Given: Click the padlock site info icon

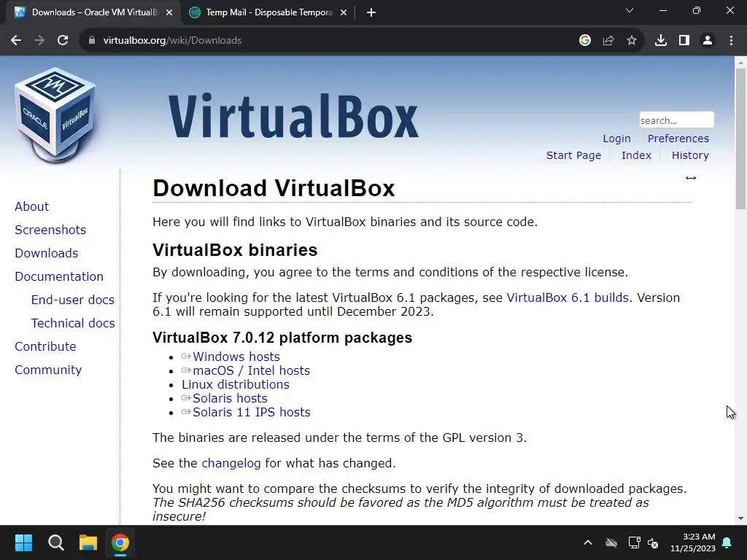Looking at the screenshot, I should [x=92, y=41].
